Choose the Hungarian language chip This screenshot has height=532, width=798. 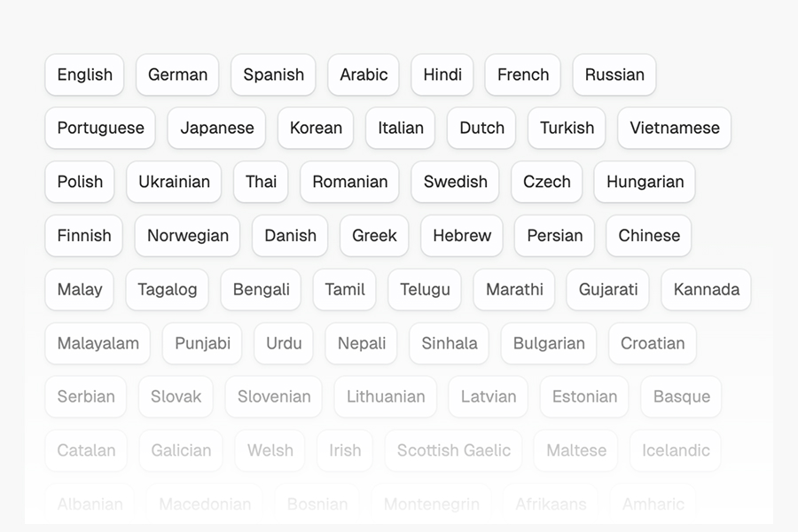tap(645, 182)
